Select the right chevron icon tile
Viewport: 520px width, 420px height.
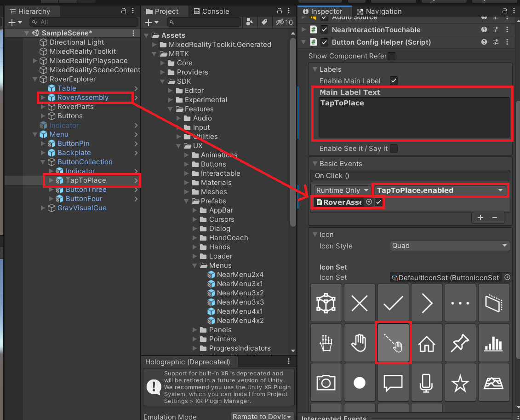point(427,303)
